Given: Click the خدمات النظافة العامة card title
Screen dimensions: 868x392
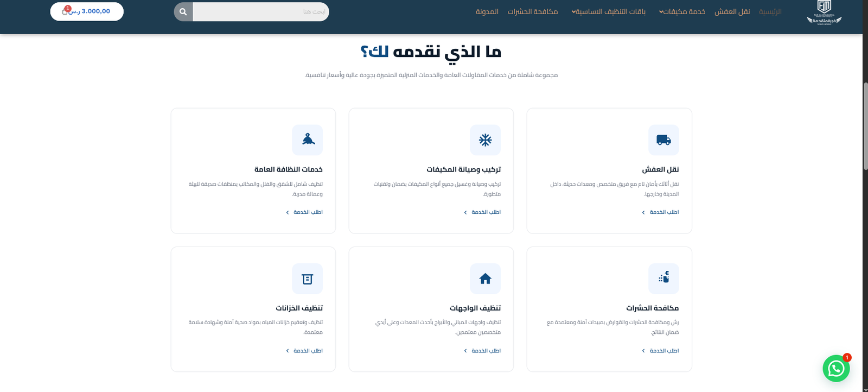Looking at the screenshot, I should pos(289,169).
